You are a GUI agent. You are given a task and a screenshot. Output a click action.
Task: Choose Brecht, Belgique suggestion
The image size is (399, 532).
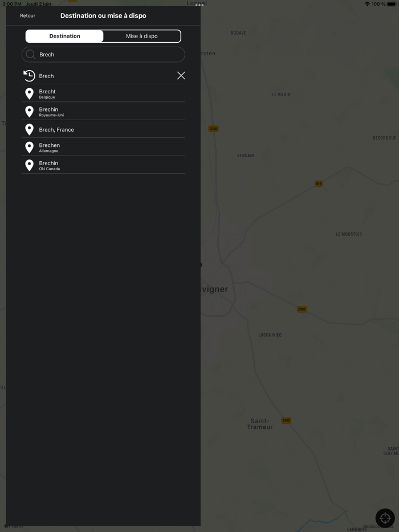point(103,93)
